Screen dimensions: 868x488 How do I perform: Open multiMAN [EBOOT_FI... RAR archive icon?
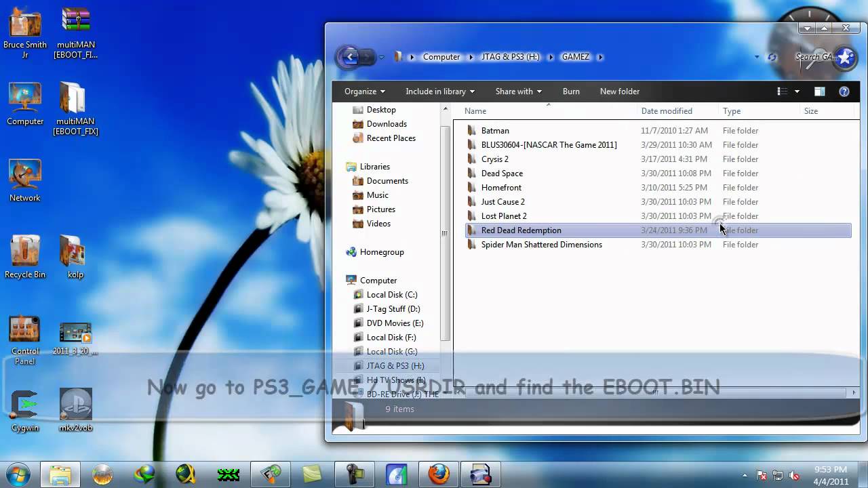click(x=75, y=33)
